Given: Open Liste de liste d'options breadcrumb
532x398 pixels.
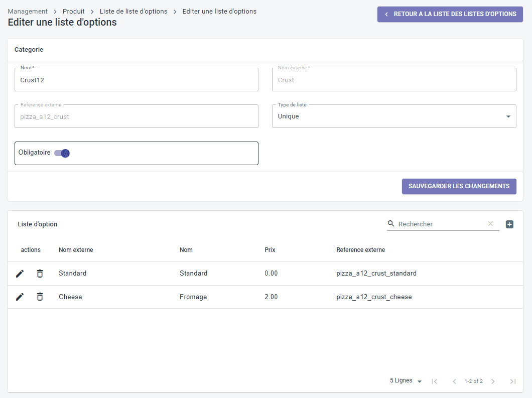Looking at the screenshot, I should (x=134, y=11).
